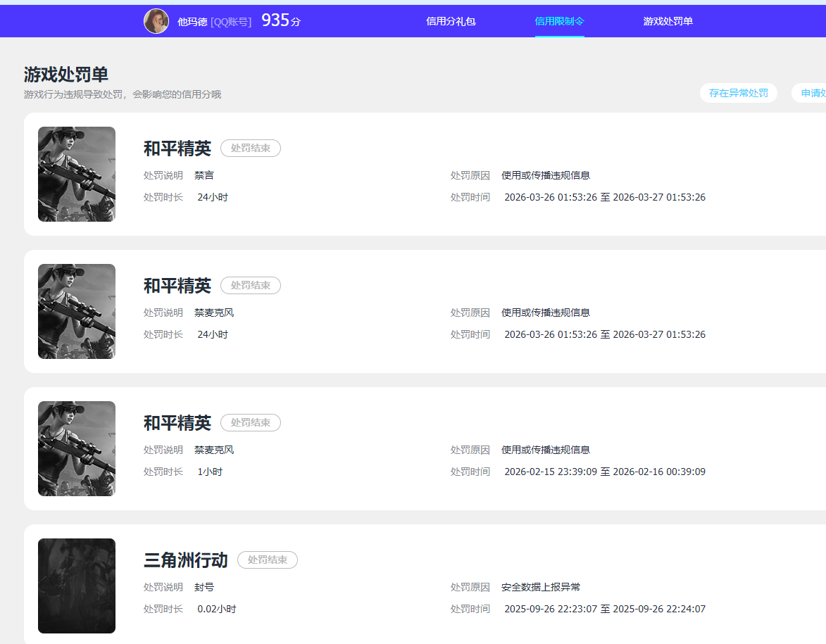Click the 935分 credit score
Viewport: 826px width, 644px height.
[281, 20]
